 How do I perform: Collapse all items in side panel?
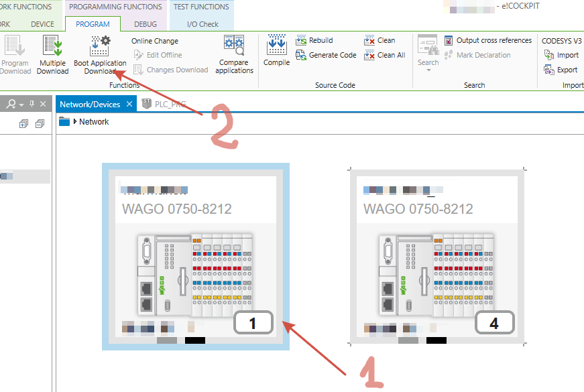pos(40,123)
